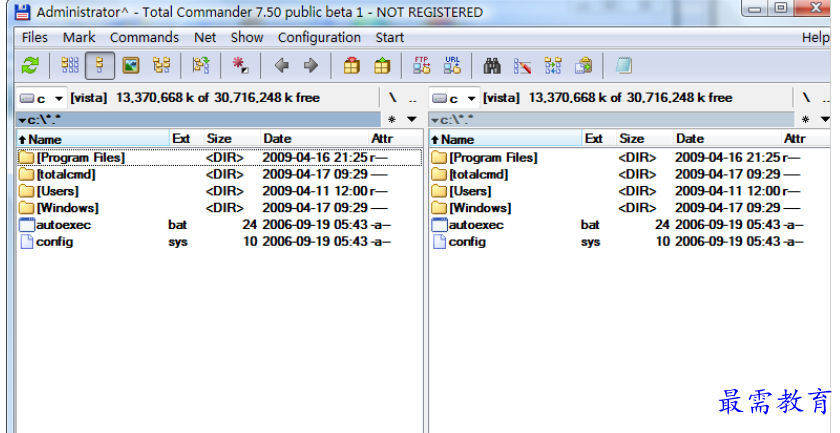Sort right panel by Ext column

pyautogui.click(x=599, y=139)
